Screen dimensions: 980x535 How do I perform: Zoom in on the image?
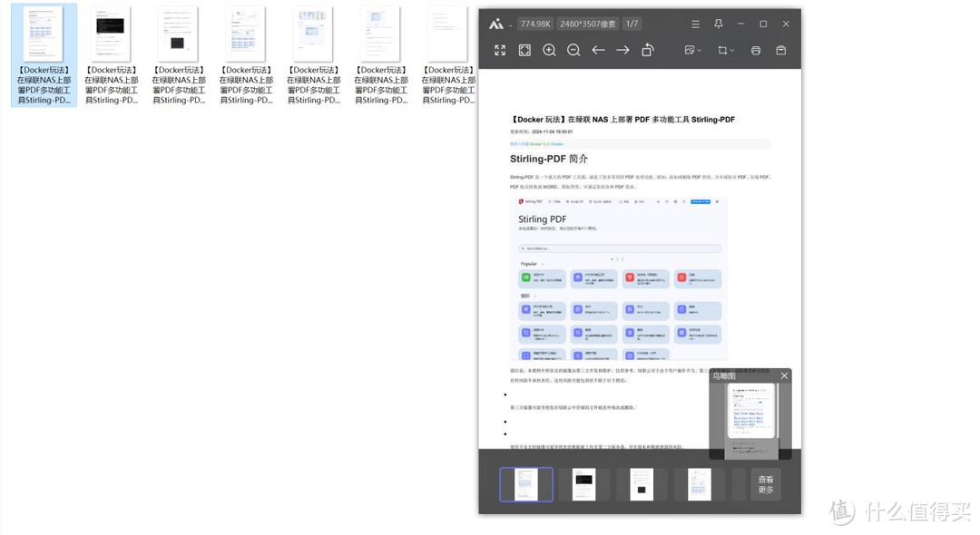pyautogui.click(x=549, y=51)
